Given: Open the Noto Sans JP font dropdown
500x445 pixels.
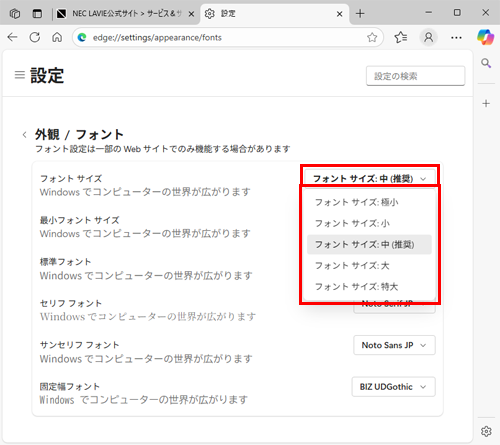Looking at the screenshot, I should point(394,345).
